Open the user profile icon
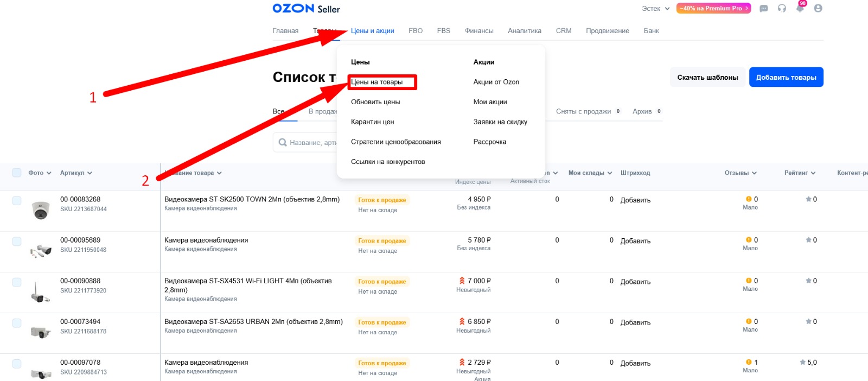Viewport: 868px width, 381px height. click(818, 9)
